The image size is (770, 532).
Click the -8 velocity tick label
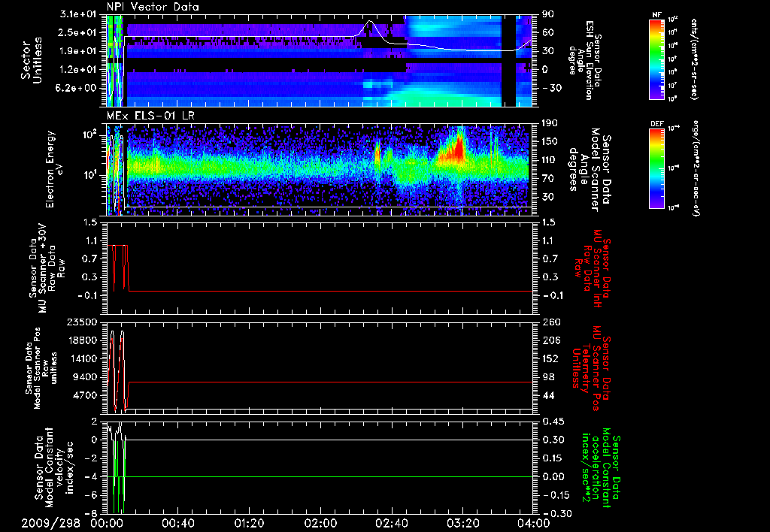point(92,514)
